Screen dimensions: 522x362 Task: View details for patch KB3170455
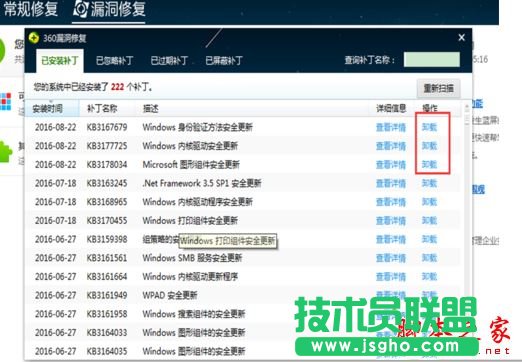tap(391, 221)
